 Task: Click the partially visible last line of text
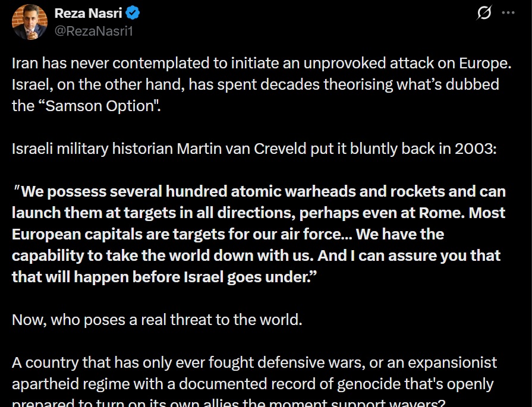(x=226, y=402)
